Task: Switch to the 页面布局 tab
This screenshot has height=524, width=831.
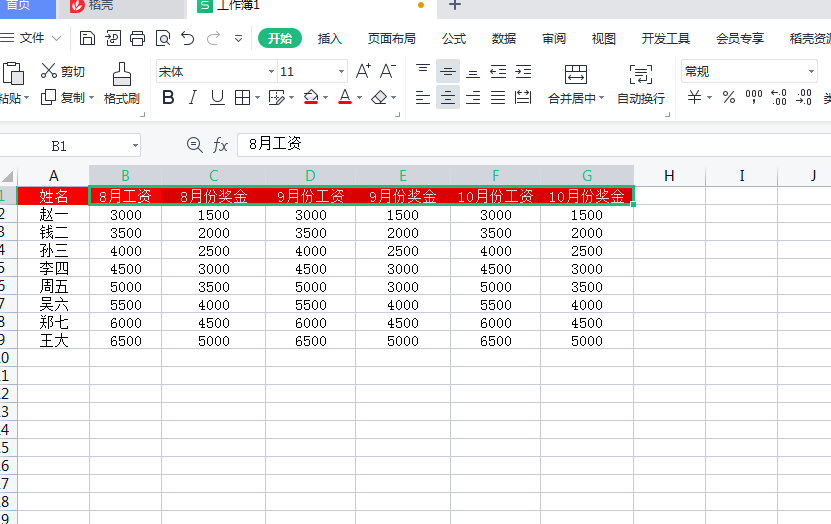Action: coord(392,39)
